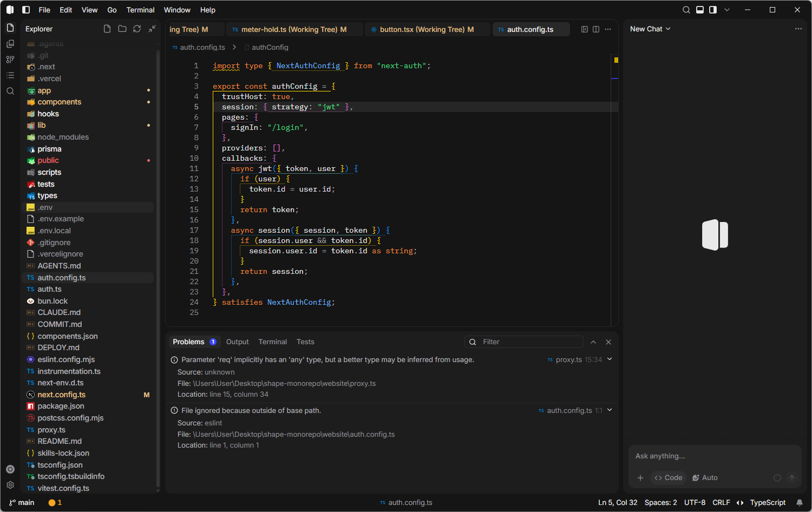Open chat panel more options ellipsis

[798, 29]
